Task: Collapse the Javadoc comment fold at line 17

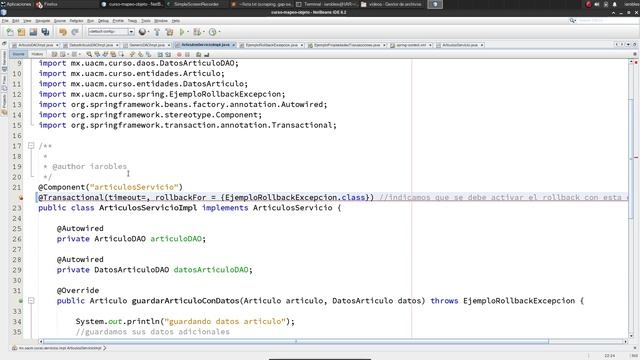Action: click(31, 146)
